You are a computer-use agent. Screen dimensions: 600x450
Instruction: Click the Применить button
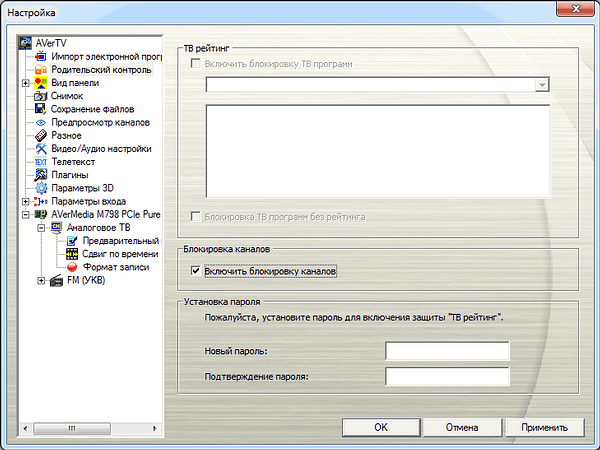pyautogui.click(x=544, y=427)
